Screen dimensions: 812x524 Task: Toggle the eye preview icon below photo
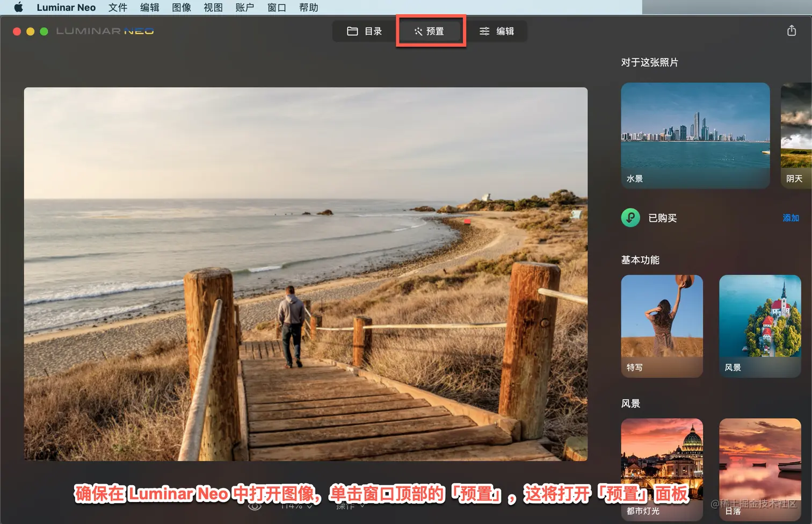pyautogui.click(x=255, y=506)
